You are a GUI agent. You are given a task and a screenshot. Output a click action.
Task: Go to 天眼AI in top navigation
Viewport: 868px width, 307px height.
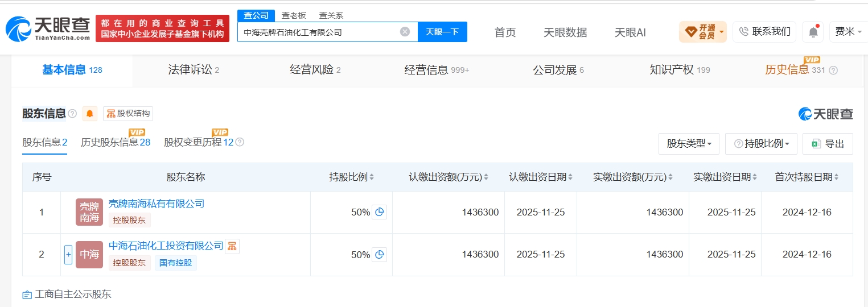coord(630,32)
